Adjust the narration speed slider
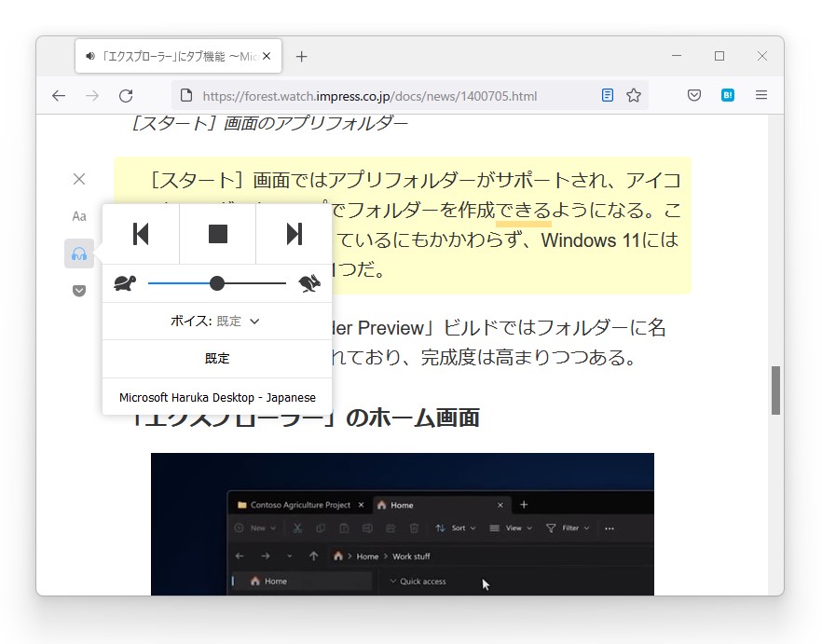 pyautogui.click(x=216, y=282)
